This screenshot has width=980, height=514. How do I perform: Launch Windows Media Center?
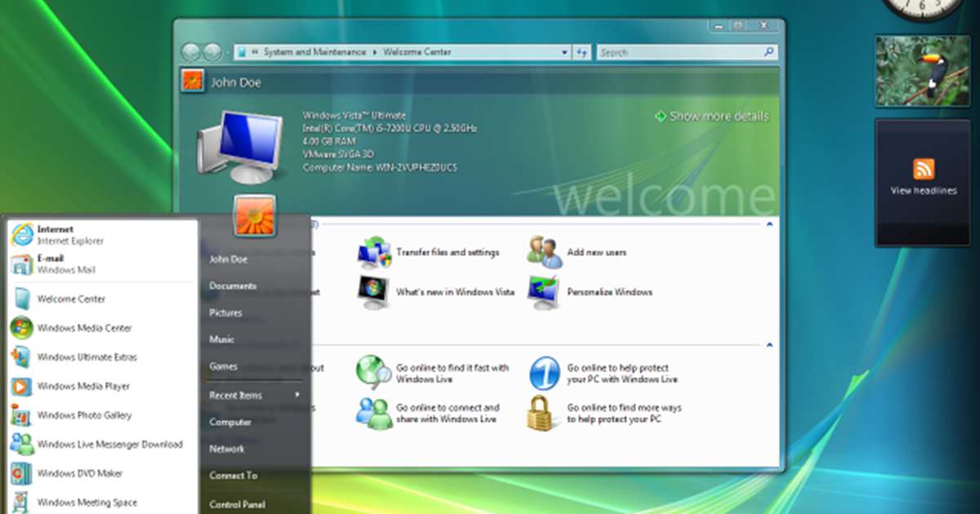coord(102,328)
